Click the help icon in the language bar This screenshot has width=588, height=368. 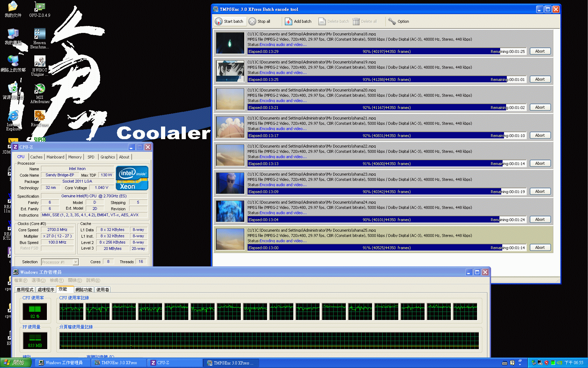click(512, 363)
